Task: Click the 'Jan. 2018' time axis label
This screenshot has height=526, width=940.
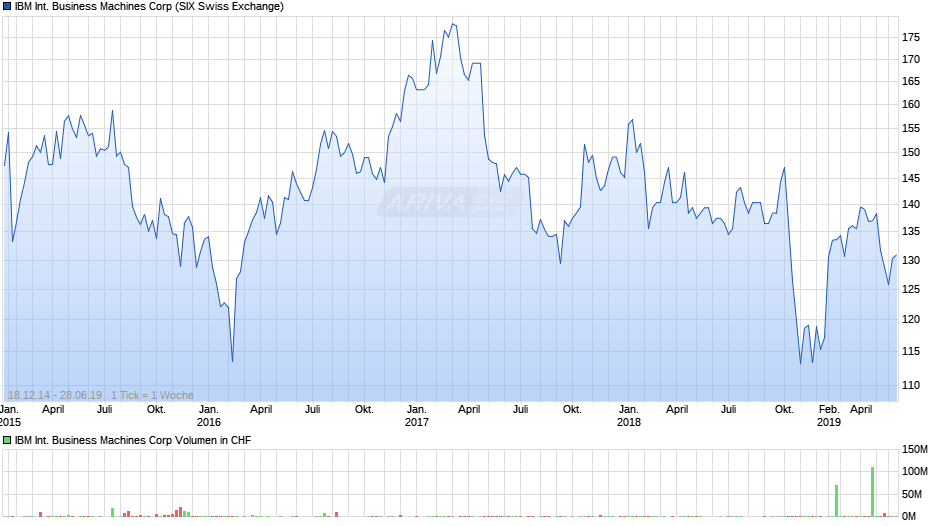Action: (x=628, y=416)
